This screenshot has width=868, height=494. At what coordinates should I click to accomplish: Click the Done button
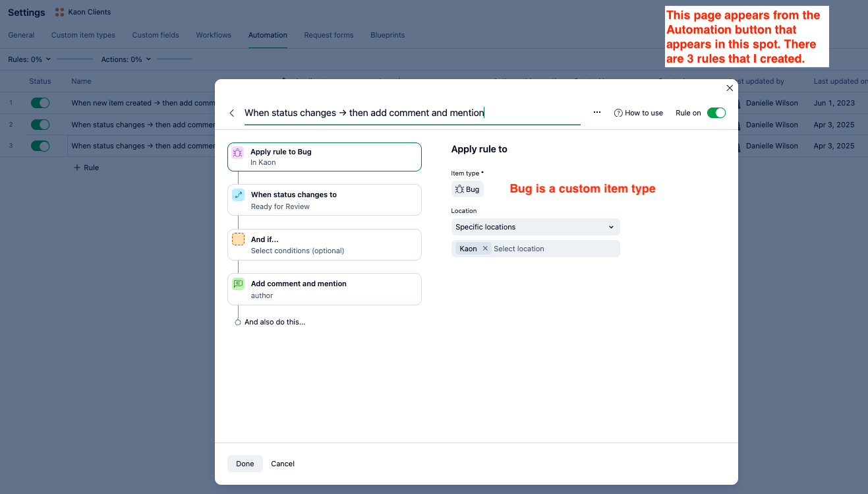coord(245,464)
